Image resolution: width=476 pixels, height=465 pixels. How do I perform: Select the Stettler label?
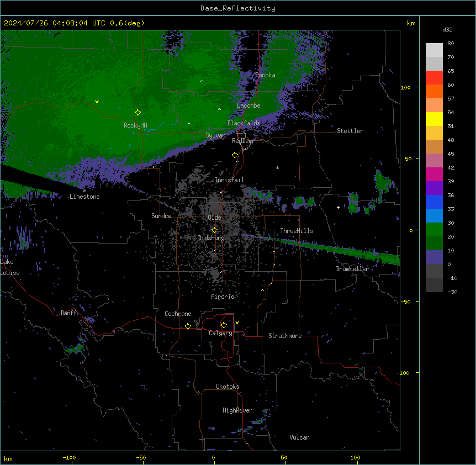(350, 131)
